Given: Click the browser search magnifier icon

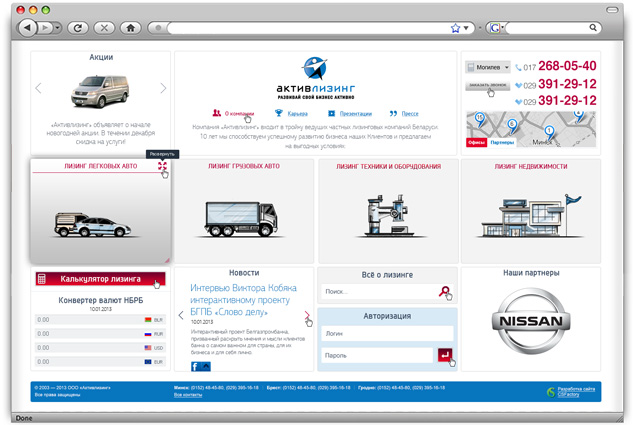Looking at the screenshot, I should click(x=593, y=27).
